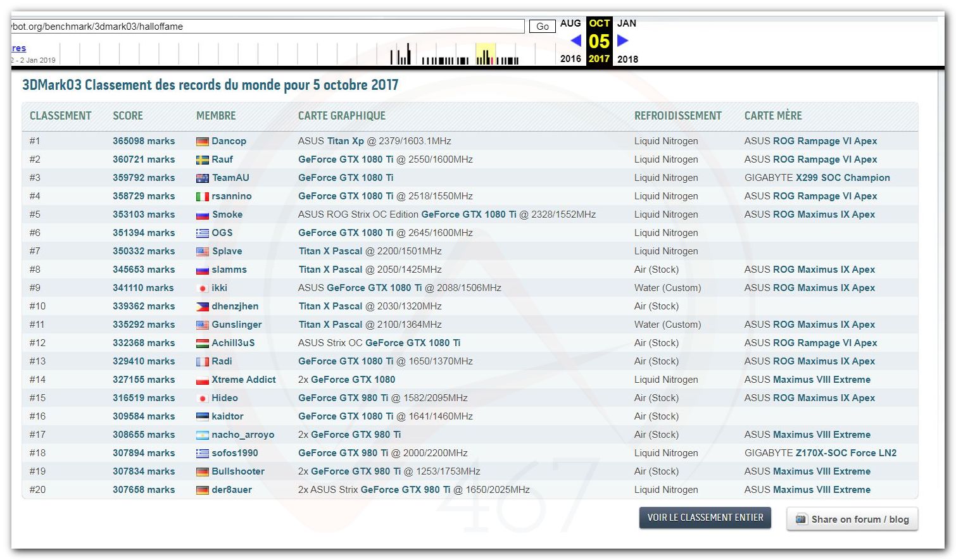Click the Greek flag next to sofos1990
This screenshot has height=560, width=956.
(x=203, y=454)
